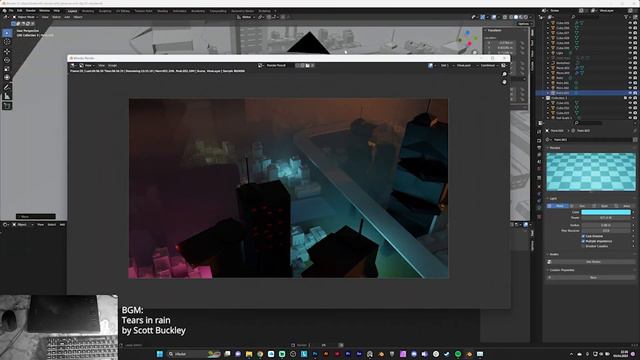640x360 pixels.
Task: Open the Object Mode dropdown in main viewport
Action: [x=25, y=17]
